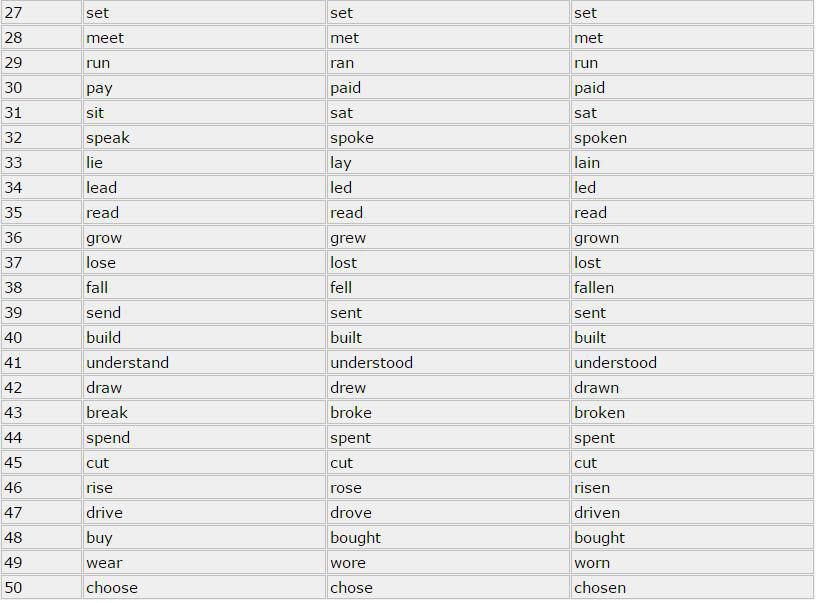
Task: Select the cell containing 'chosen'
Action: [x=692, y=588]
